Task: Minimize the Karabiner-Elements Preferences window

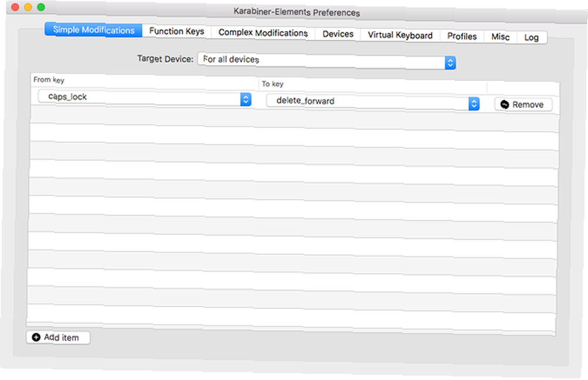Action: [28, 7]
